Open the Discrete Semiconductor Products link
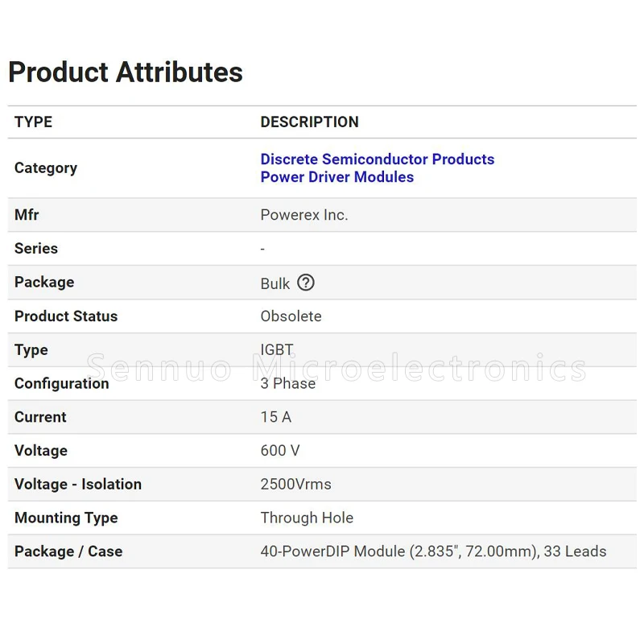 (377, 159)
